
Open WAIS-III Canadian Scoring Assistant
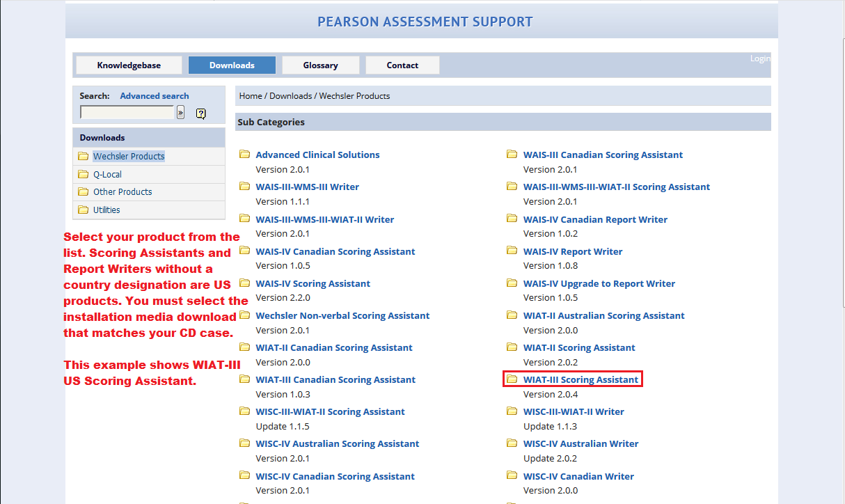click(x=603, y=155)
